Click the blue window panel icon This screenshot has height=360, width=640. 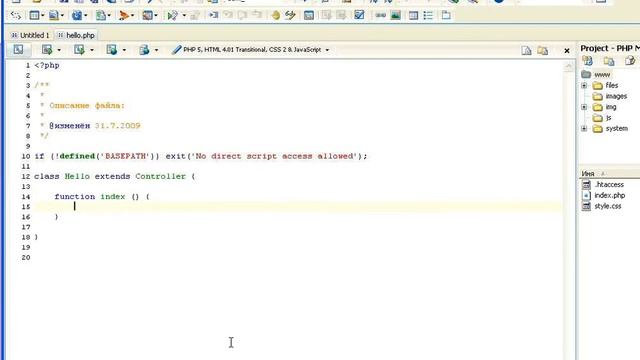pyautogui.click(x=309, y=16)
